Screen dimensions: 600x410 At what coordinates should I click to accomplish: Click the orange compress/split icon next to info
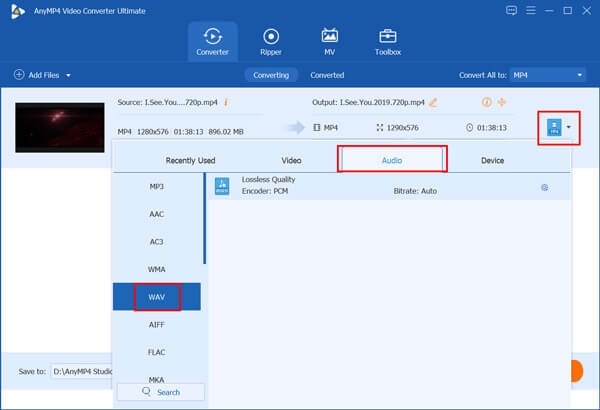pos(502,102)
